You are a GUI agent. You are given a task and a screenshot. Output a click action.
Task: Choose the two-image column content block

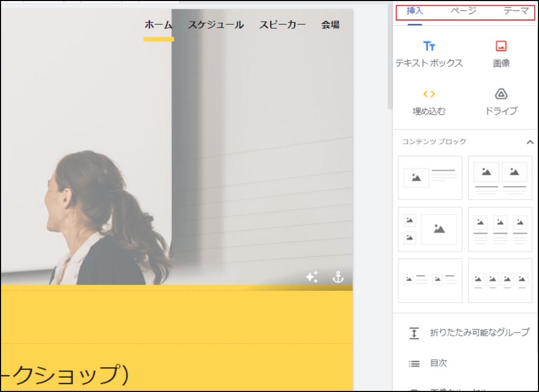[x=500, y=178]
